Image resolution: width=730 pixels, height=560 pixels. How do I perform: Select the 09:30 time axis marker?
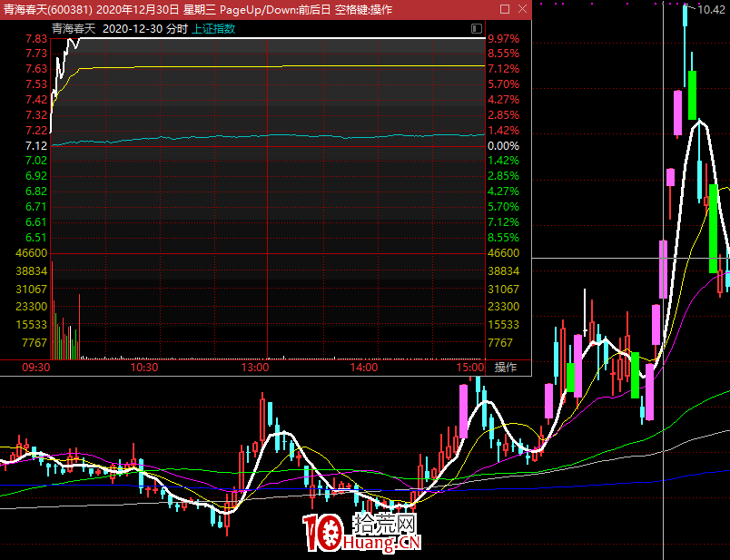[x=35, y=368]
